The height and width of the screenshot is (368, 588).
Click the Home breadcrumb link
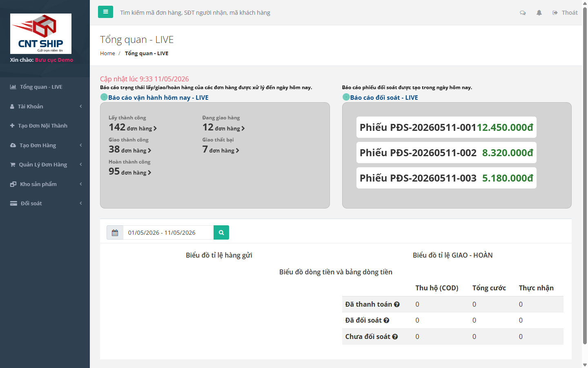pos(107,53)
